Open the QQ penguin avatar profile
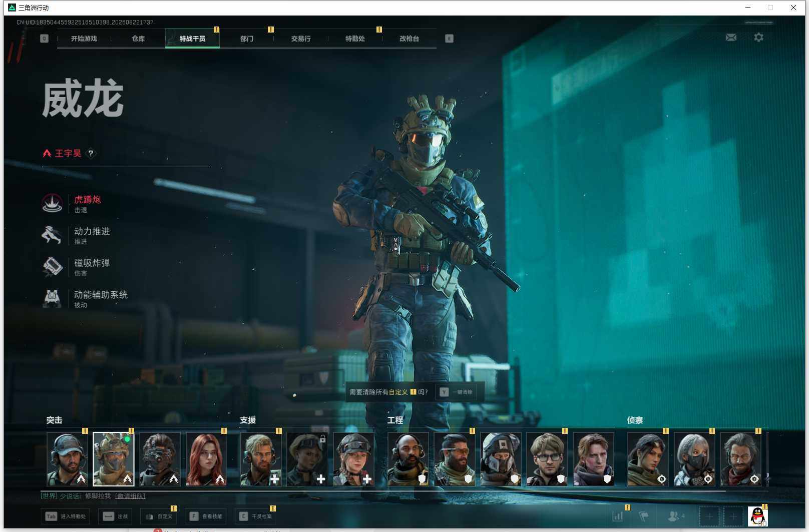Screen dimensions: 809x532 pos(757,516)
